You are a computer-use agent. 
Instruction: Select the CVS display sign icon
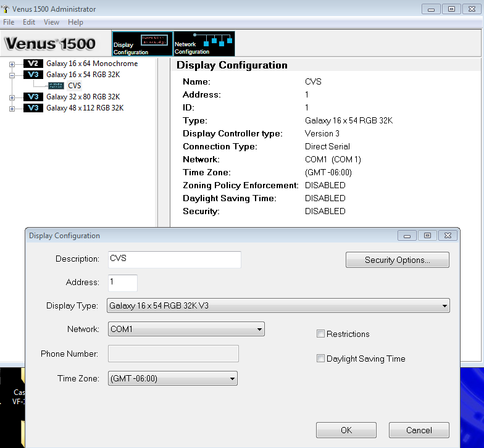coord(56,86)
